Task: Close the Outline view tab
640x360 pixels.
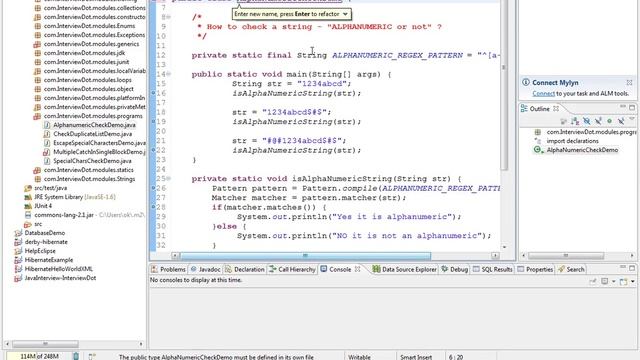Action: click(x=556, y=109)
